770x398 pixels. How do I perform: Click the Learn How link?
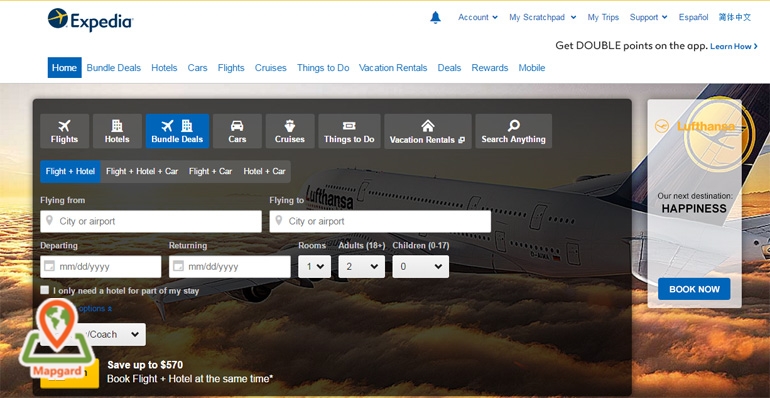734,46
